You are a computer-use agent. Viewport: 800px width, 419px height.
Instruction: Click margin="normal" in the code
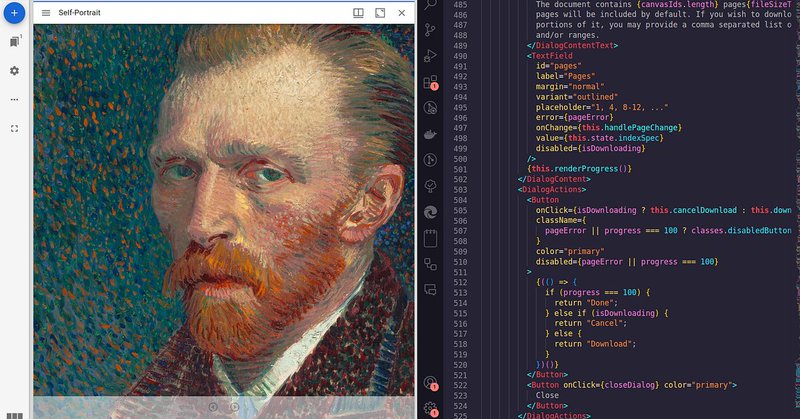[x=570, y=86]
